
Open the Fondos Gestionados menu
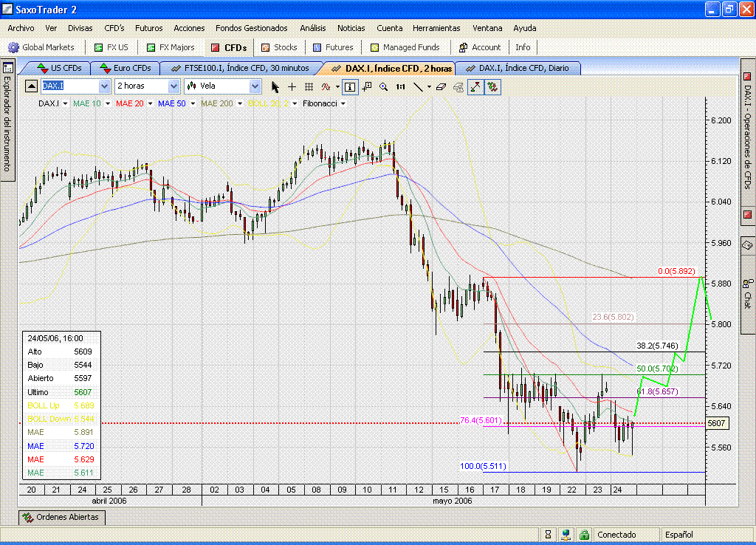pos(251,28)
